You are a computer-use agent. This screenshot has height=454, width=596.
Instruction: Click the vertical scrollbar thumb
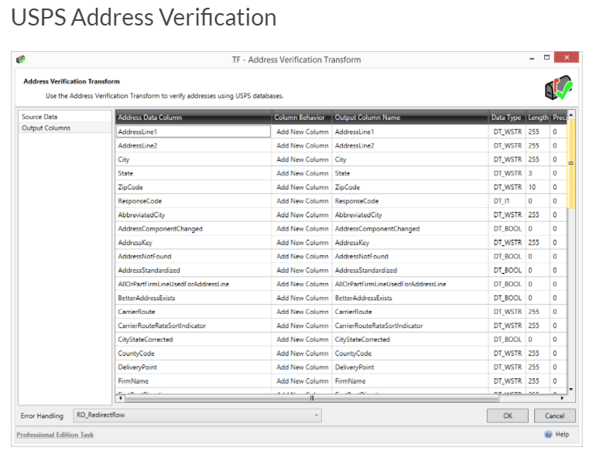[571, 164]
